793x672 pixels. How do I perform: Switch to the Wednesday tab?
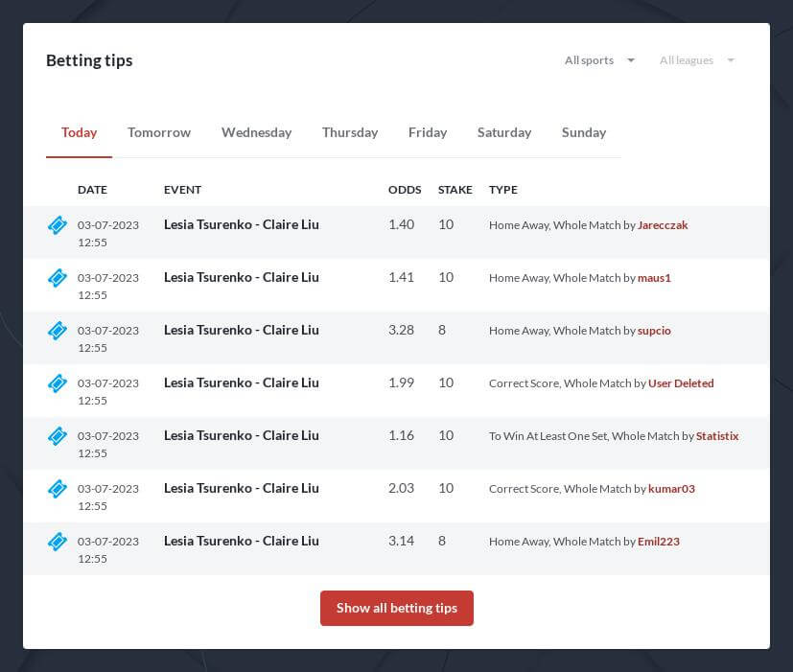click(x=256, y=132)
